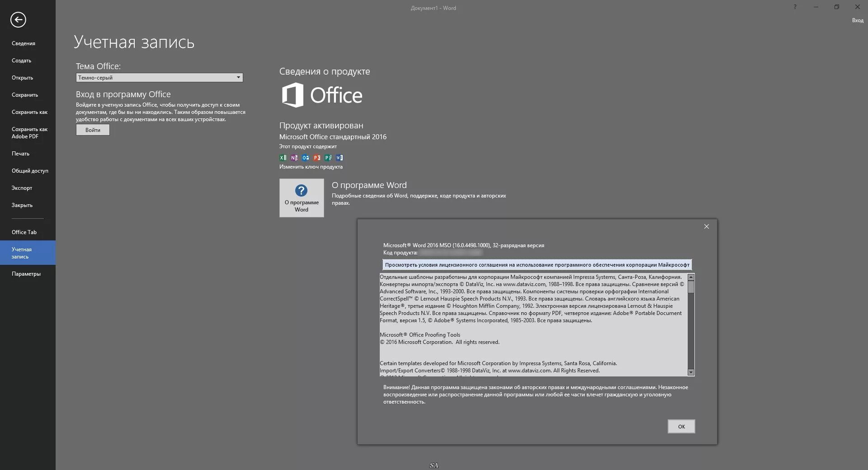868x470 pixels.
Task: Select the Учетная запись item
Action: coord(28,253)
